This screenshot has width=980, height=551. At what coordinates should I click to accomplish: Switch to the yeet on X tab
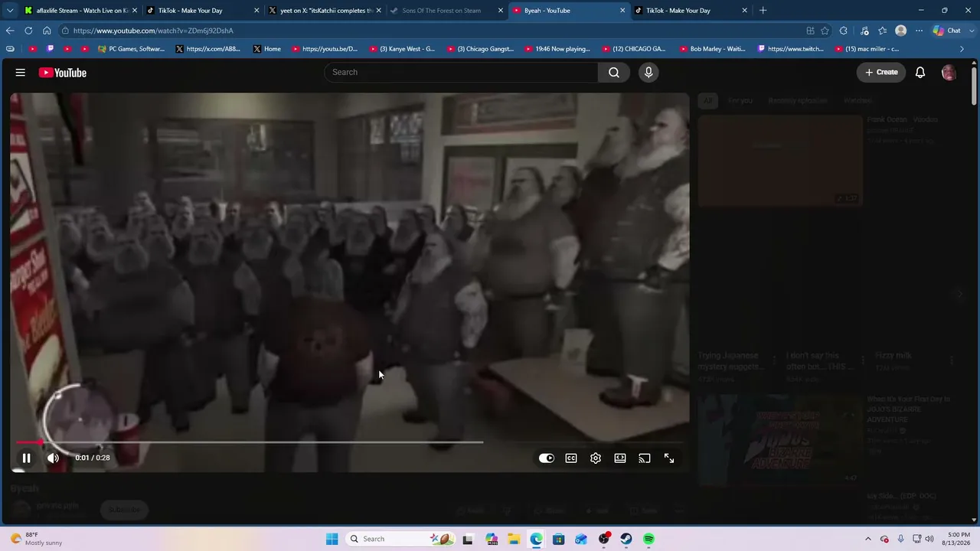pos(325,11)
